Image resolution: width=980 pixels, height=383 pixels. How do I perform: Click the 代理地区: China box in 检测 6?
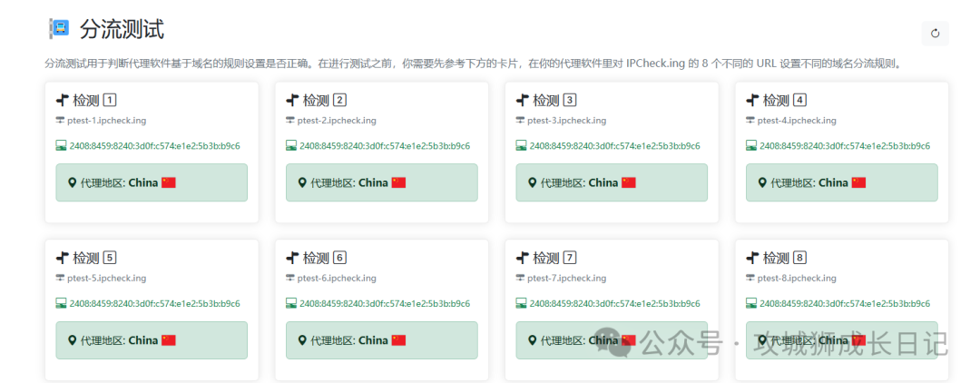(382, 339)
